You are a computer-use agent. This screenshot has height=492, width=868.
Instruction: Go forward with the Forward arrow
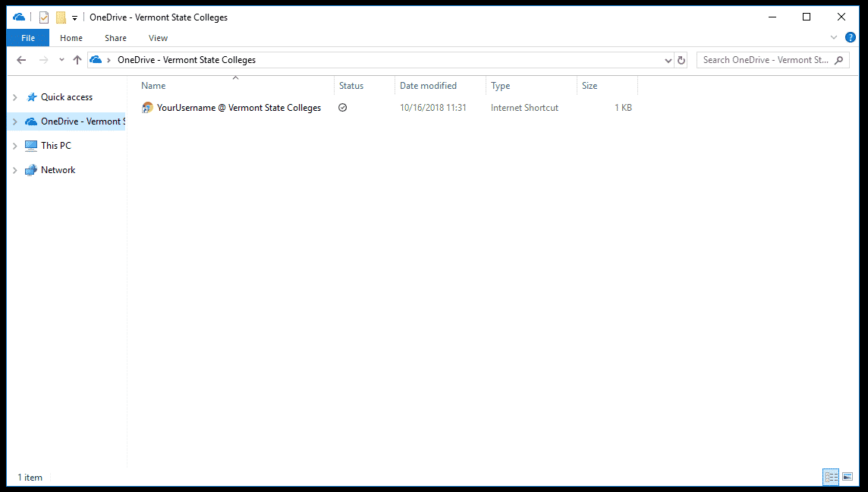[43, 60]
